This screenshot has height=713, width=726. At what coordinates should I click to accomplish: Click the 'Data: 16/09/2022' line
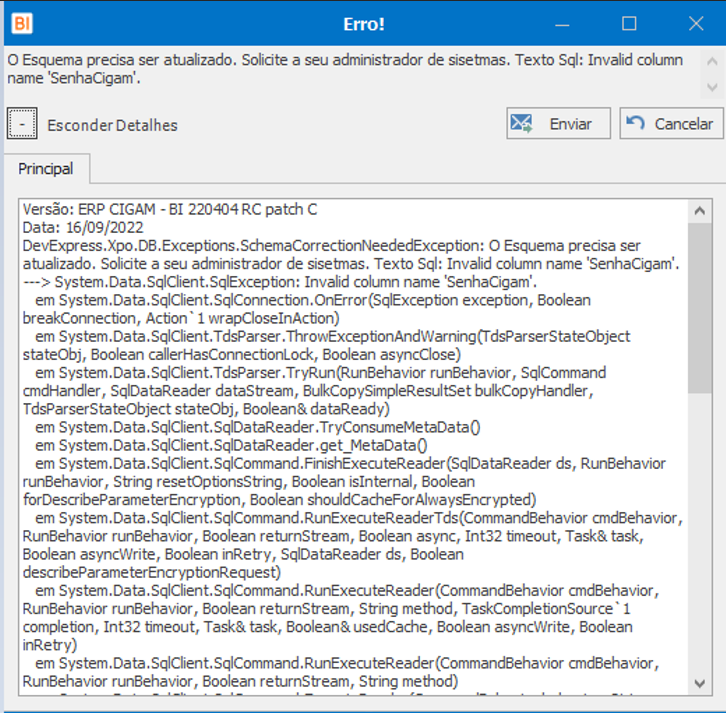[83, 228]
